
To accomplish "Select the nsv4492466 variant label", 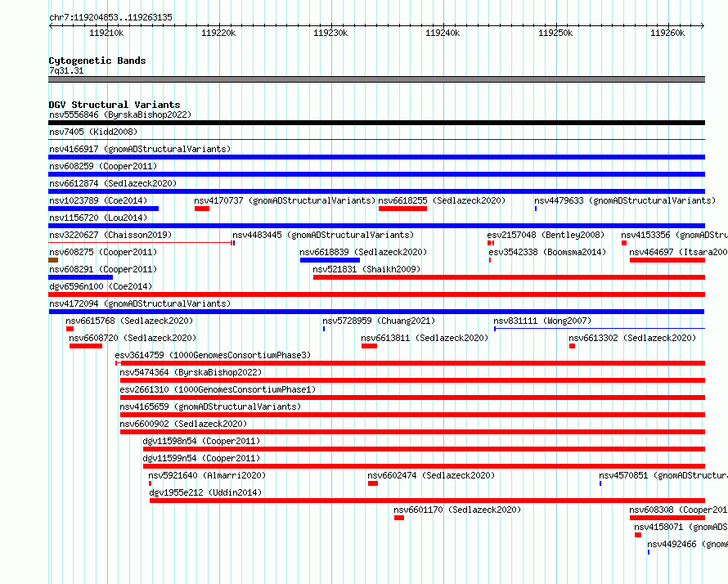I will (x=687, y=544).
